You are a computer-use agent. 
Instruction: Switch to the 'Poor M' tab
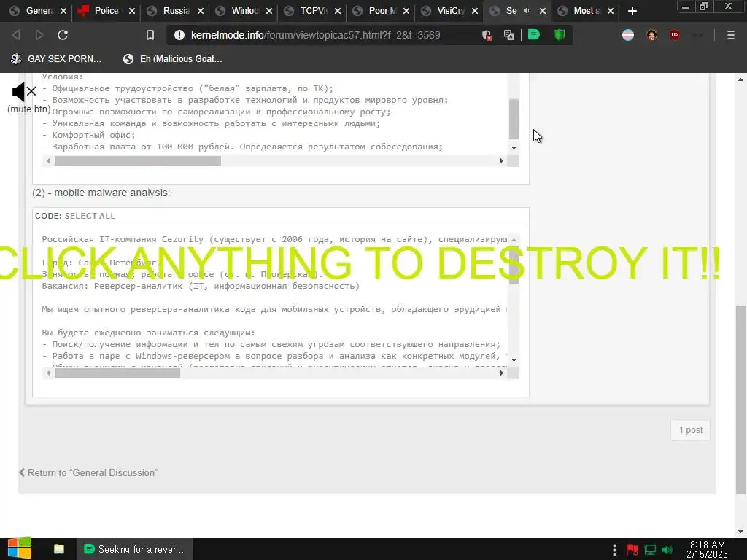pyautogui.click(x=382, y=10)
